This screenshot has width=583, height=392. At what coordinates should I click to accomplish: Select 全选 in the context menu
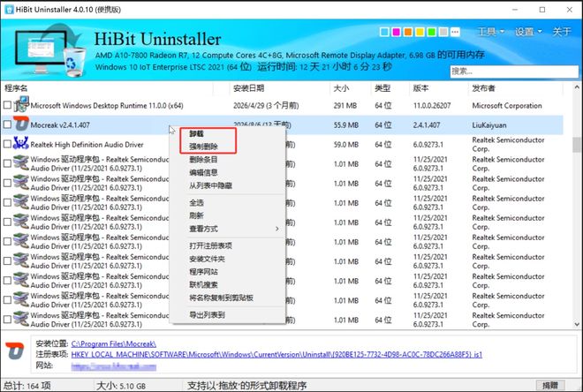click(196, 202)
